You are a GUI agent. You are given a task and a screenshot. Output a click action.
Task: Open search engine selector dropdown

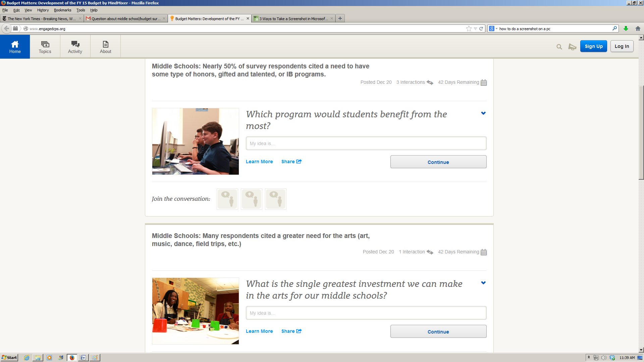pyautogui.click(x=493, y=28)
